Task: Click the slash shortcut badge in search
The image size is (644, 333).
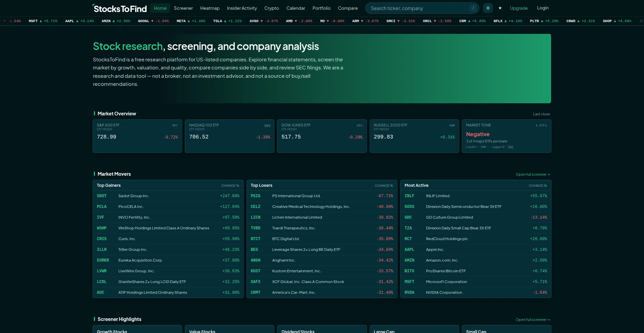Action: pos(473,8)
